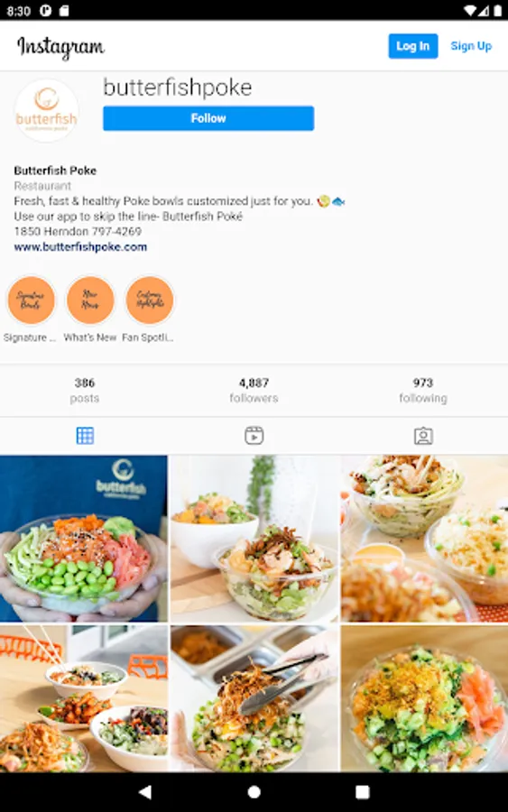The image size is (508, 812).
Task: Tap the Butterfish profile picture
Action: pos(46,110)
